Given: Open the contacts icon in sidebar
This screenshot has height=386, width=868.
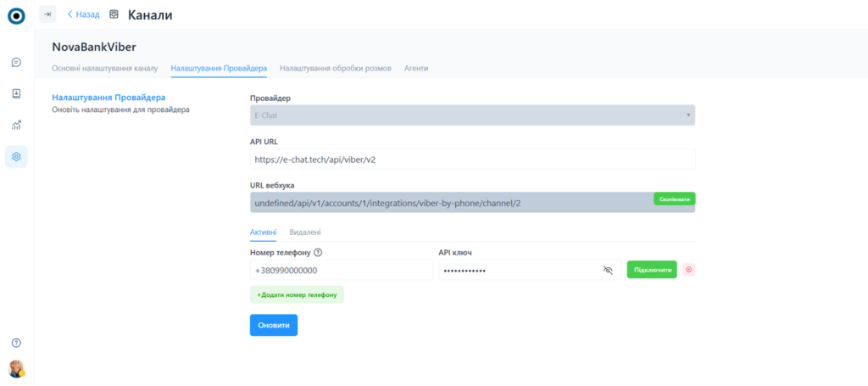Looking at the screenshot, I should [x=16, y=93].
